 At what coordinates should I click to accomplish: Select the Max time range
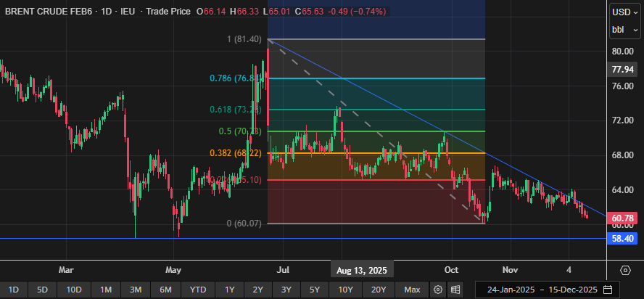pyautogui.click(x=412, y=290)
